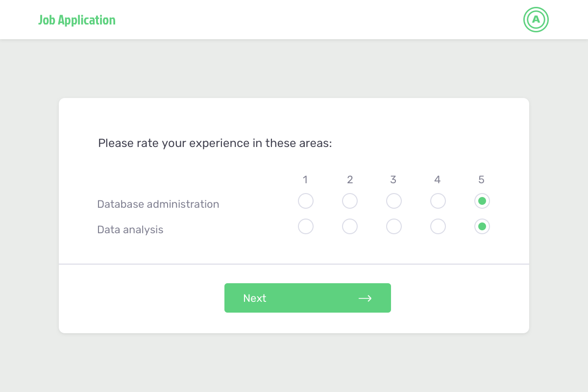The width and height of the screenshot is (588, 392).
Task: Select rating 4 for Database administration
Action: click(x=438, y=201)
